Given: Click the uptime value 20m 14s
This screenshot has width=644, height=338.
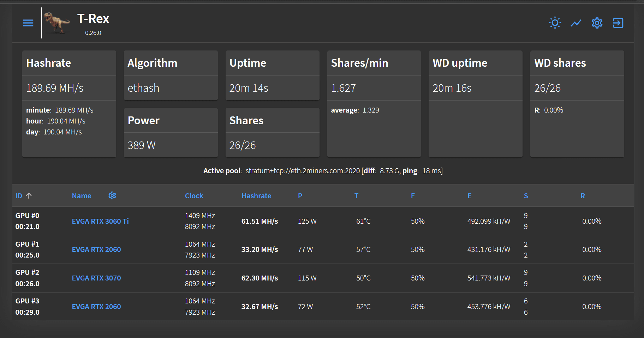Looking at the screenshot, I should [249, 88].
